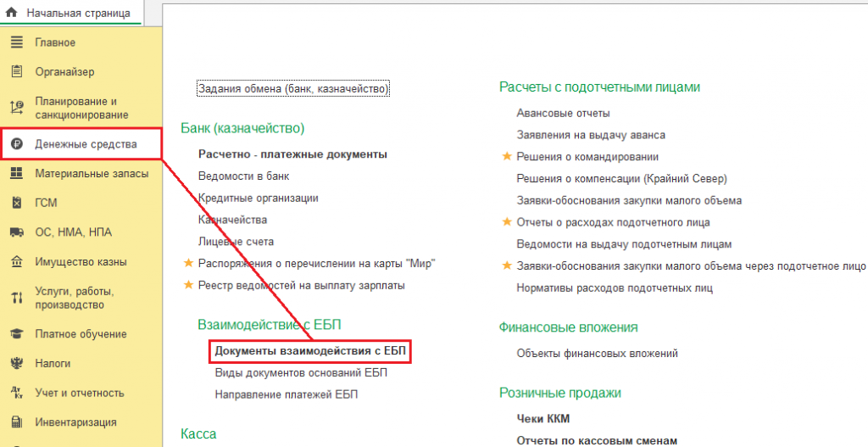Image resolution: width=868 pixels, height=447 pixels.
Task: Click the Розничные продажи heading
Action: [x=560, y=393]
